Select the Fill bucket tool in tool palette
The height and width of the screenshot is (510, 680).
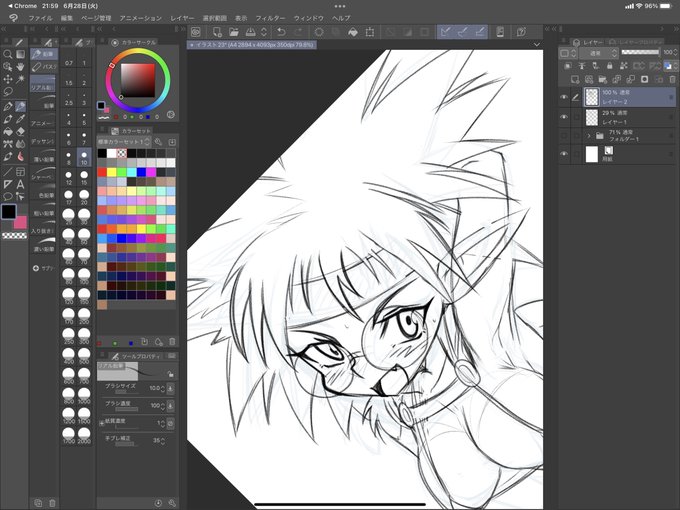(7, 131)
